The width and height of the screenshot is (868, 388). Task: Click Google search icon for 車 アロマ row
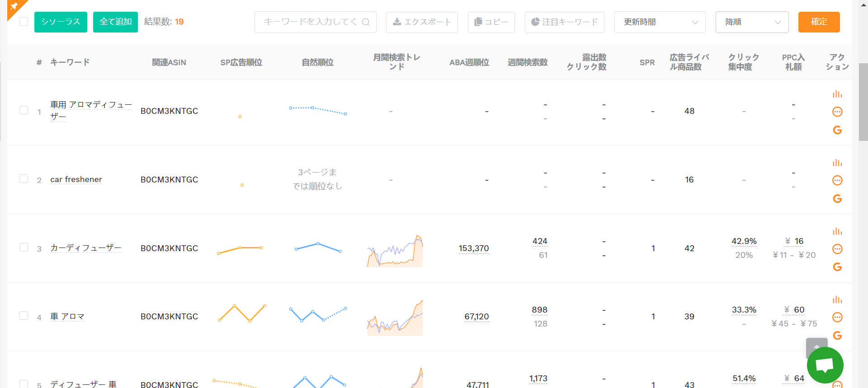point(837,336)
